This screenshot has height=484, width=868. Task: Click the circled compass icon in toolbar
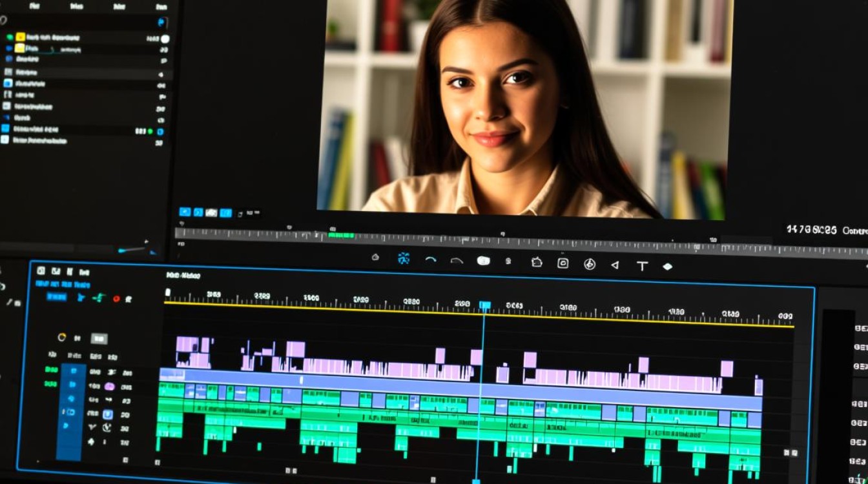pos(589,264)
